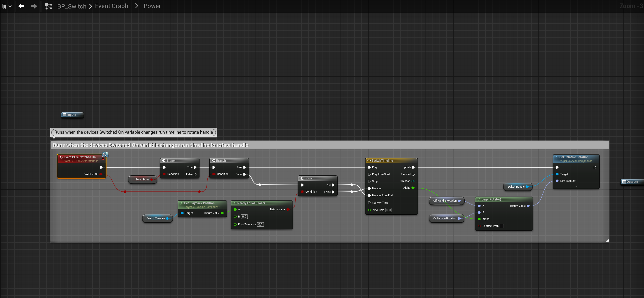Click the forward navigation arrow
Image resolution: width=644 pixels, height=298 pixels.
tap(34, 6)
